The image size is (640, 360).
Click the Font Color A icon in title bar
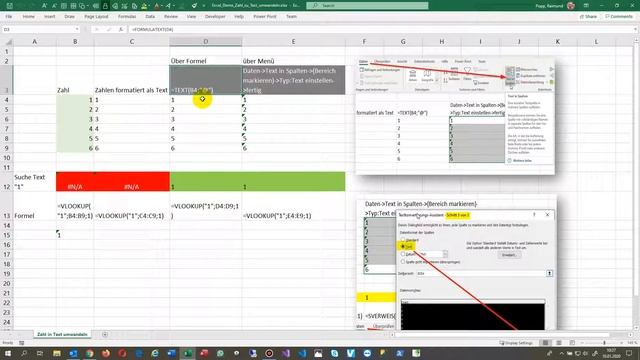click(157, 6)
